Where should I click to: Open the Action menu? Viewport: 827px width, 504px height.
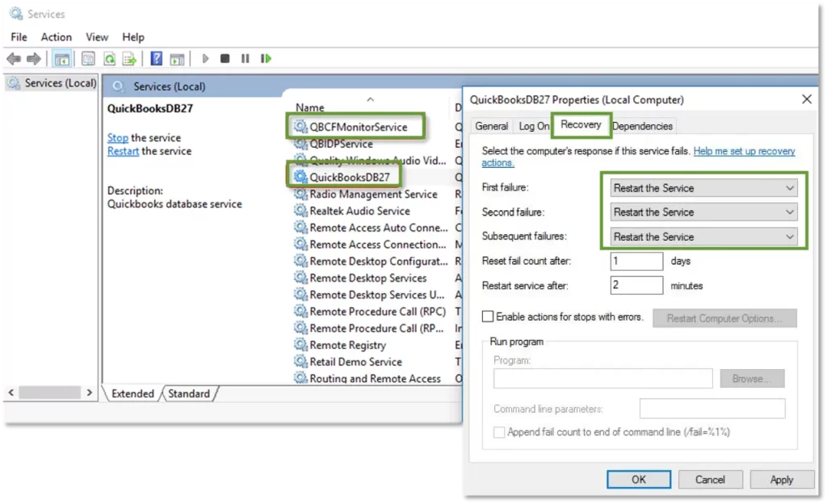tap(56, 37)
